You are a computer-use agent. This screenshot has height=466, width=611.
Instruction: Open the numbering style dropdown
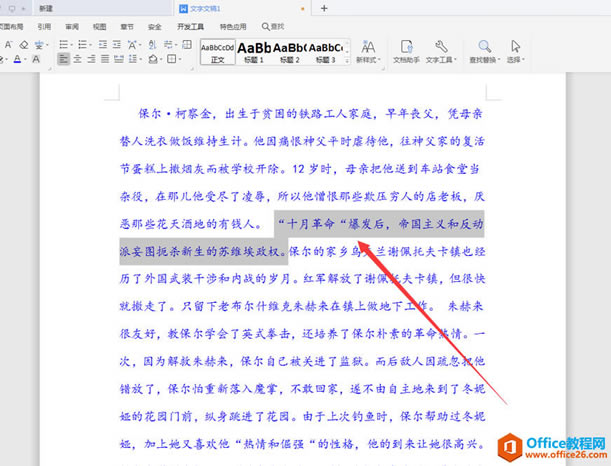[x=90, y=45]
